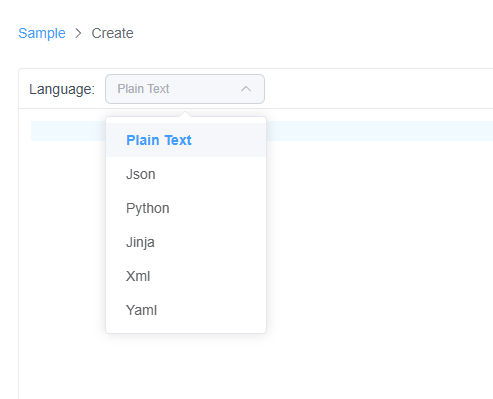Pick Python in the language list
493x399 pixels.
click(186, 208)
